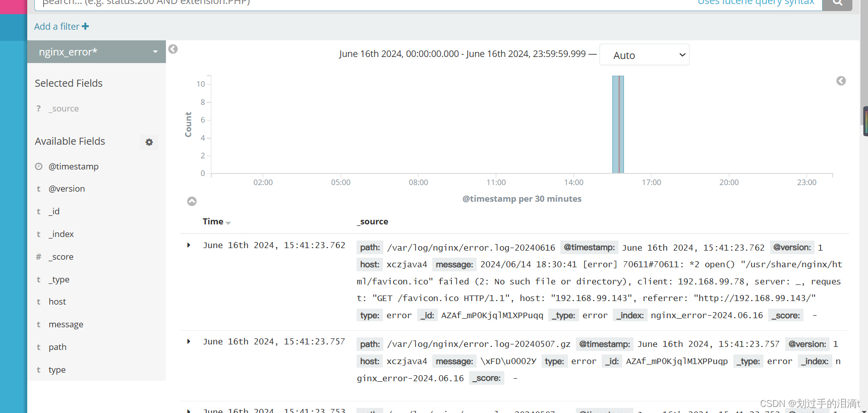Image resolution: width=868 pixels, height=413 pixels.
Task: Click the plus icon beside Add a filter
Action: [x=85, y=26]
